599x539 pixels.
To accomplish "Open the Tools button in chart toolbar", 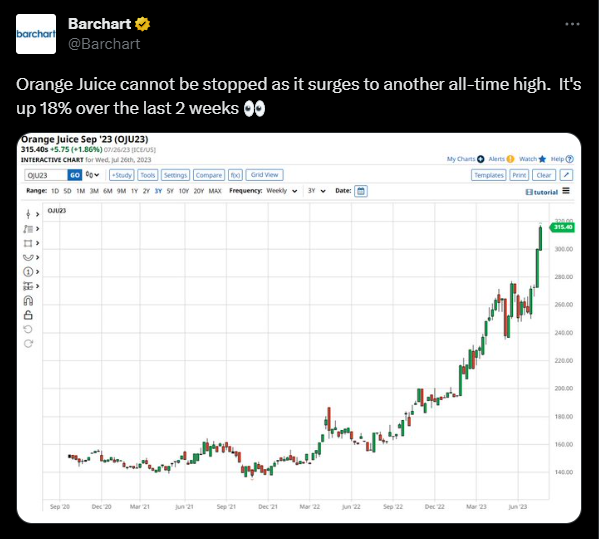I will point(147,175).
